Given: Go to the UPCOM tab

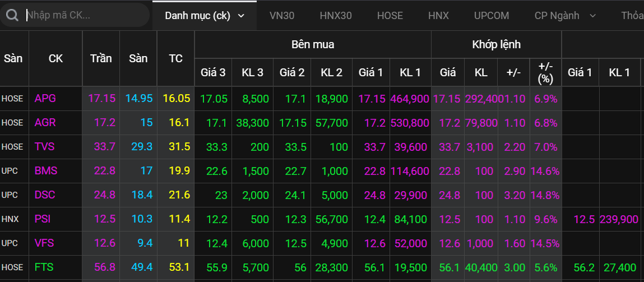Looking at the screenshot, I should pos(492,16).
